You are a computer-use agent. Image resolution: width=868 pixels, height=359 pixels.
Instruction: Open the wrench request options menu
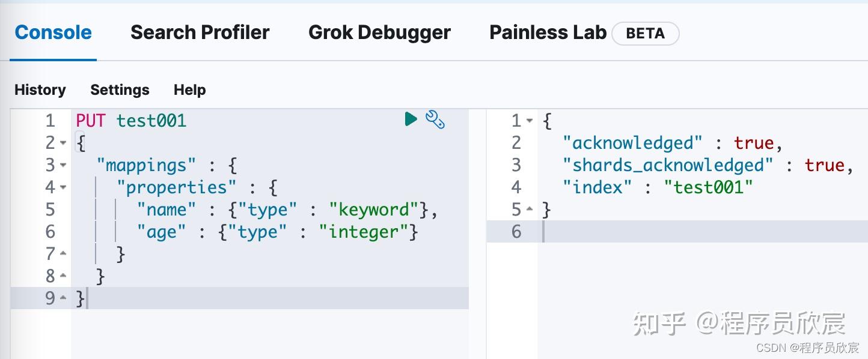[435, 119]
